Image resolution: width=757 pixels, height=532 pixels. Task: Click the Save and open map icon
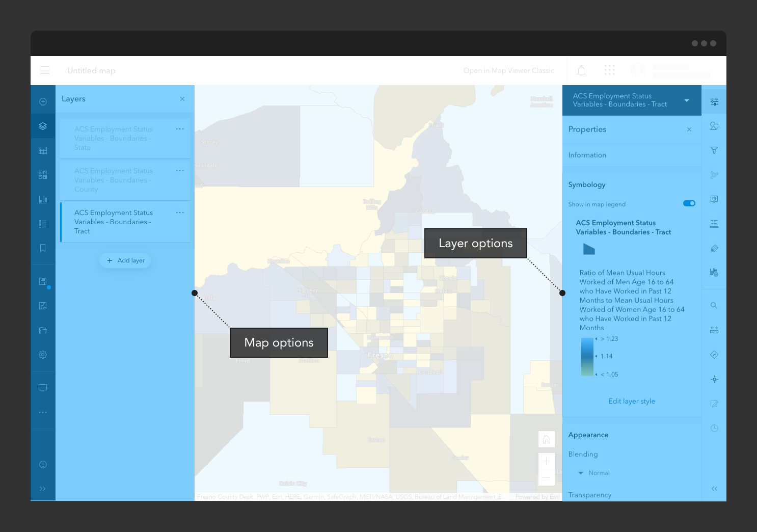pos(43,281)
